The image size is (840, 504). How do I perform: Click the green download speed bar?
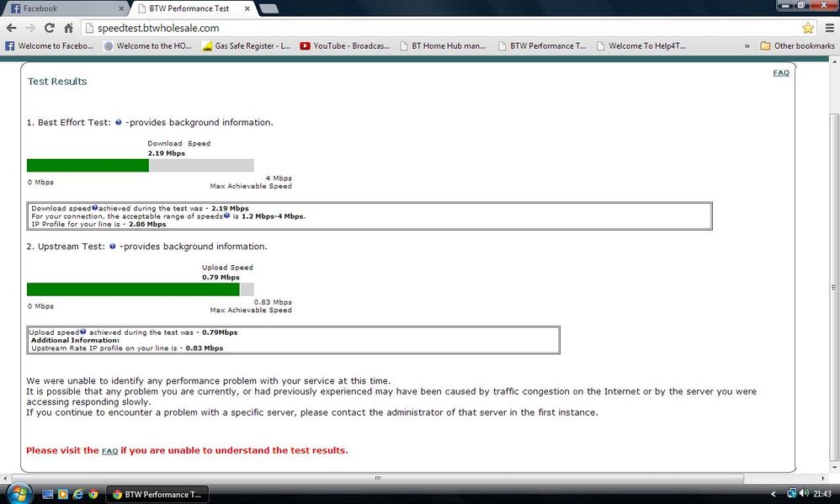coord(88,166)
